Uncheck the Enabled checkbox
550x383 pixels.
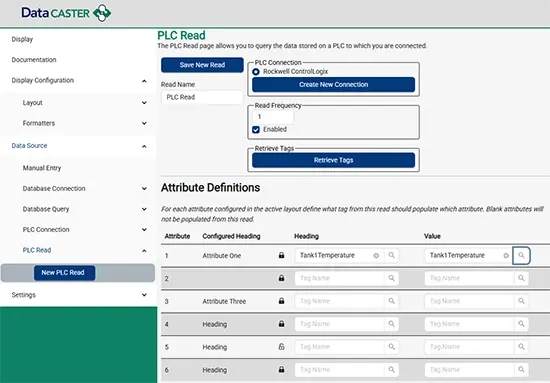(256, 130)
